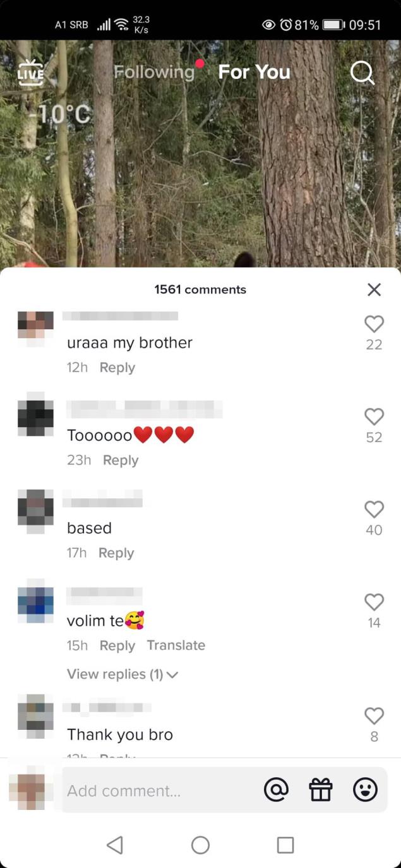Like the "Thank you bro" comment
Screen dimensions: 401x868
tap(374, 716)
